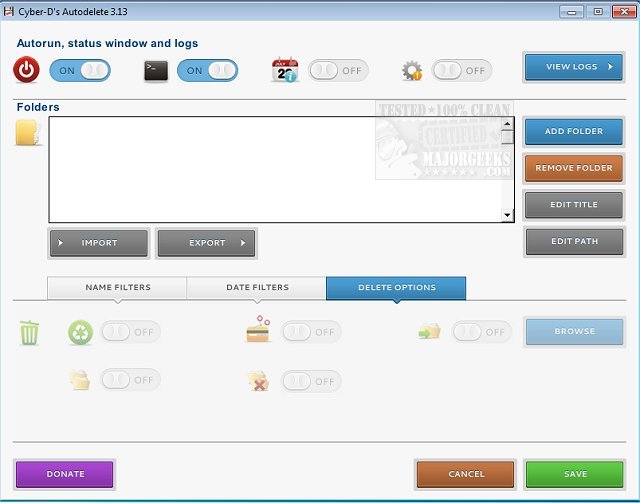Select the Delete Options tab
This screenshot has height=503, width=640.
click(396, 288)
